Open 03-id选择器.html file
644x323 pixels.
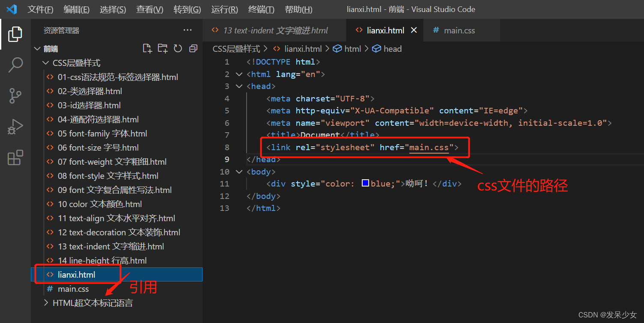point(89,105)
